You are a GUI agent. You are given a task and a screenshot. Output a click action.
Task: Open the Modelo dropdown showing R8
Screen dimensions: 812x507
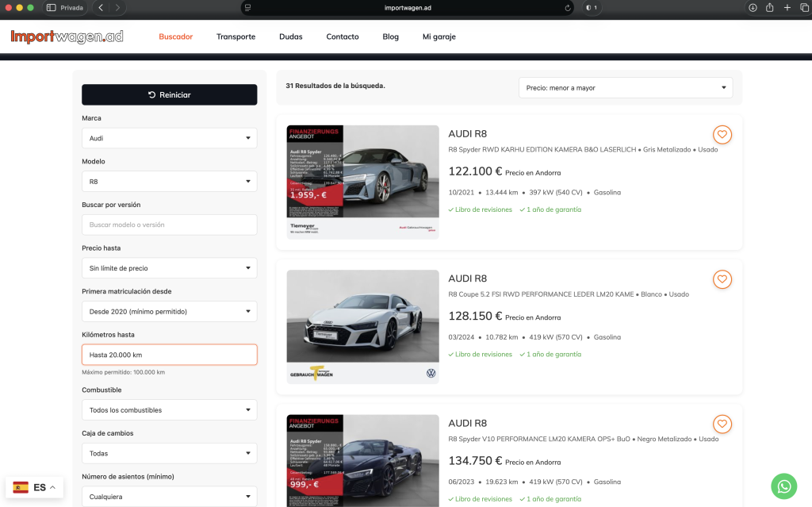[169, 182]
